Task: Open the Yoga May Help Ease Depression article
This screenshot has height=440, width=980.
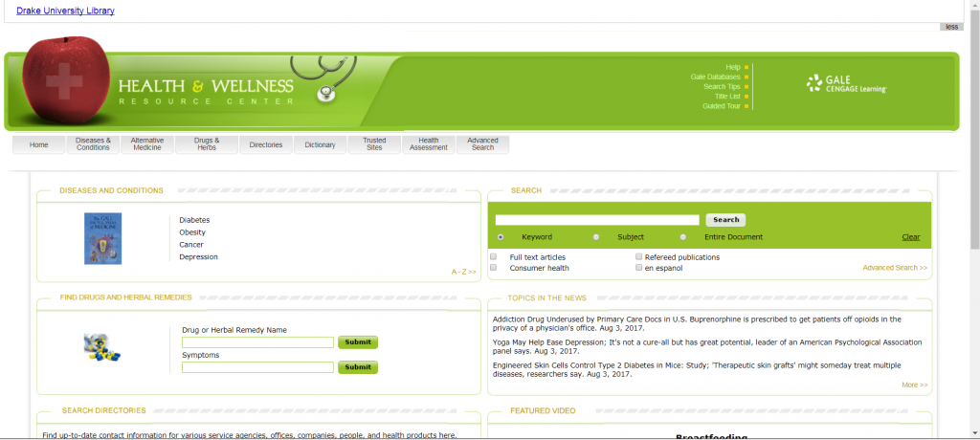Action: click(707, 347)
